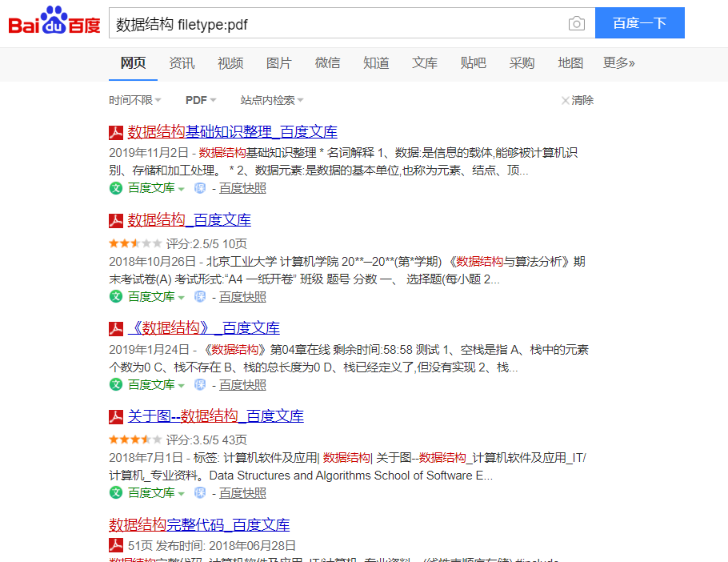Click green 文库 badge under 关于图 result

tap(116, 492)
